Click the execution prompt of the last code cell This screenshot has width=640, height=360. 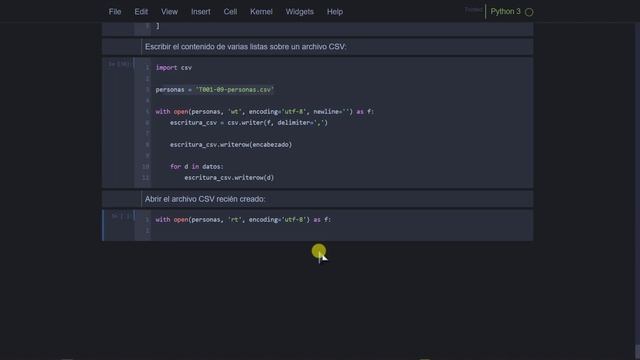tap(121, 216)
